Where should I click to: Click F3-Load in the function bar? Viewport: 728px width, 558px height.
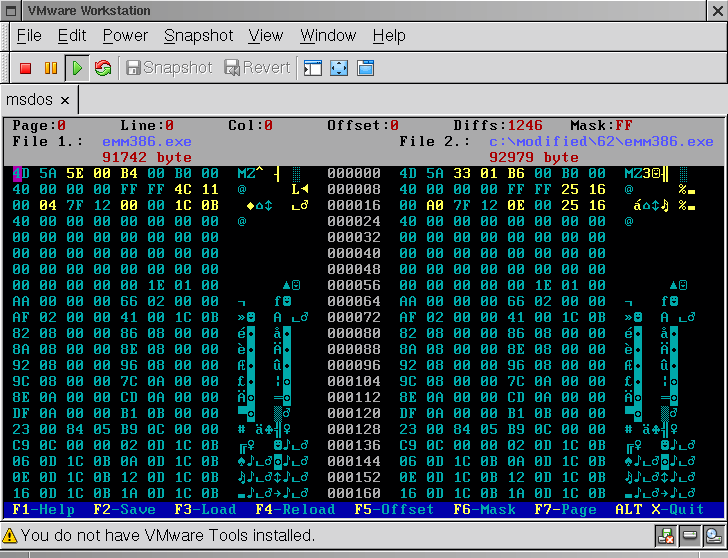205,509
